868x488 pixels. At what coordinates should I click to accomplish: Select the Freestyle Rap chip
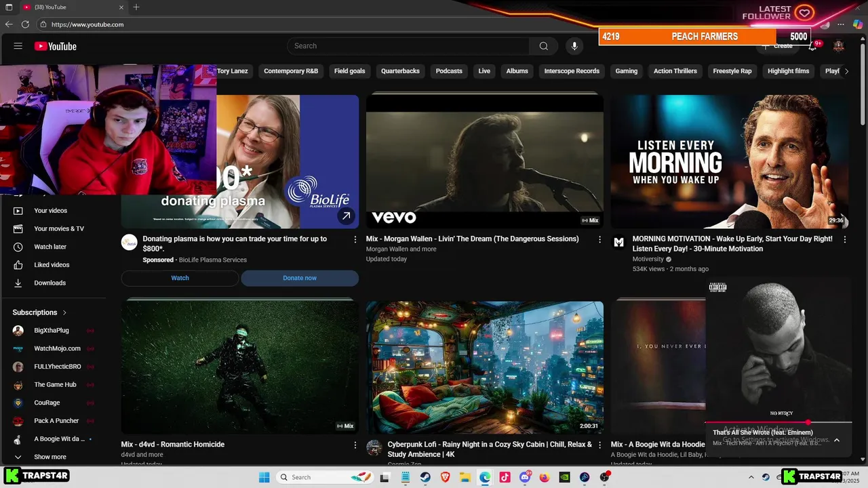tap(732, 71)
